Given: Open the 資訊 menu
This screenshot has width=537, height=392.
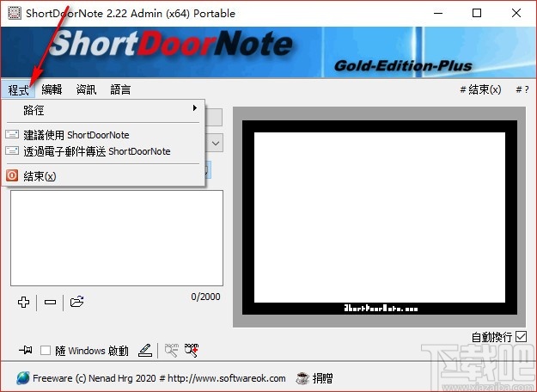Looking at the screenshot, I should [x=86, y=89].
